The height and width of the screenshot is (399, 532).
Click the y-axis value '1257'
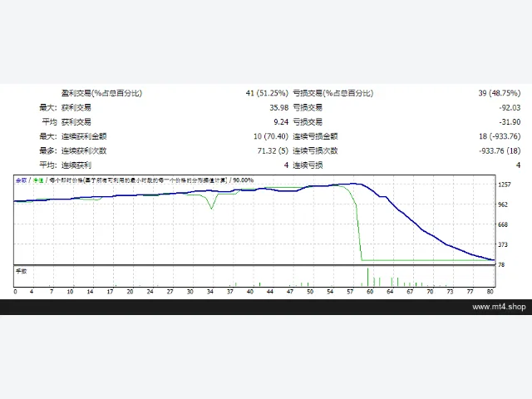click(505, 185)
